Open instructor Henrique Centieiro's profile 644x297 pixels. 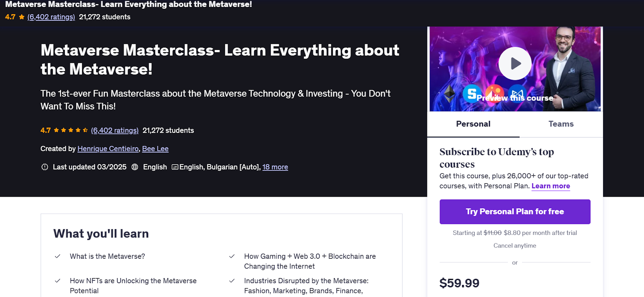coord(108,149)
